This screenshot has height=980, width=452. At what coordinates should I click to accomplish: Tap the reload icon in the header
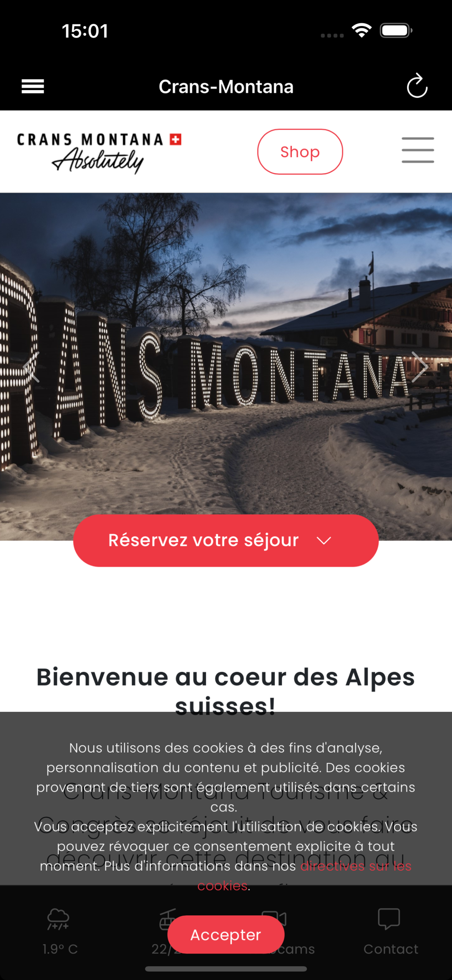tap(417, 86)
